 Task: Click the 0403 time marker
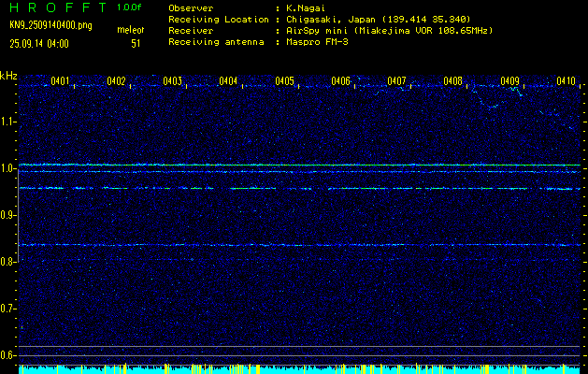pos(173,80)
